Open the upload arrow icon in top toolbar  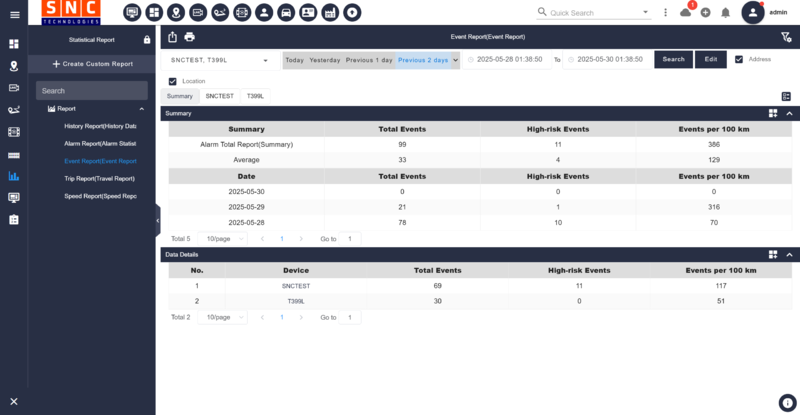click(352, 12)
